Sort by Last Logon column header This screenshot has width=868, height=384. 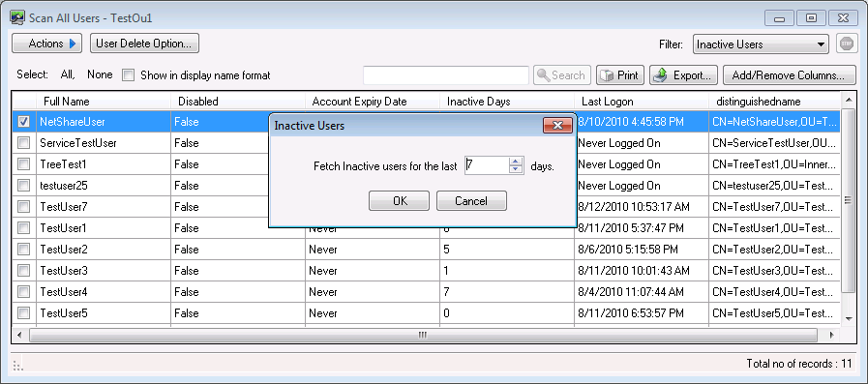642,102
